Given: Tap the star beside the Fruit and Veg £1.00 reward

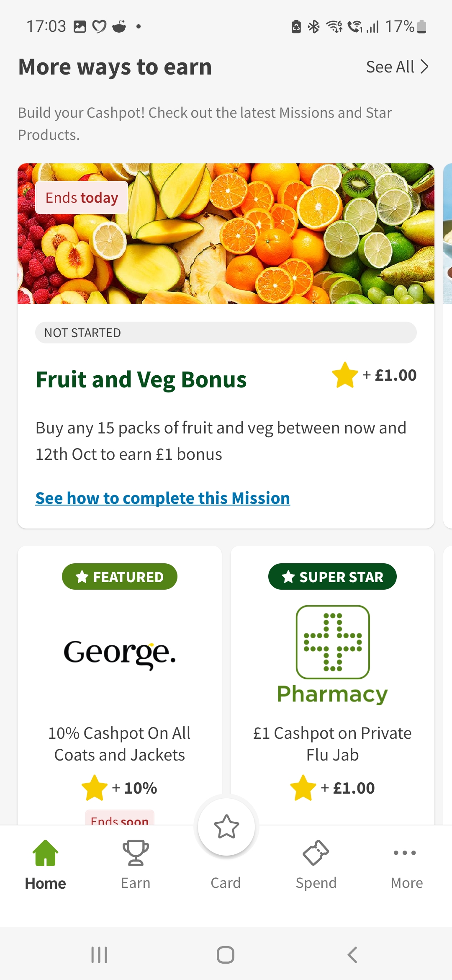Looking at the screenshot, I should tap(345, 375).
